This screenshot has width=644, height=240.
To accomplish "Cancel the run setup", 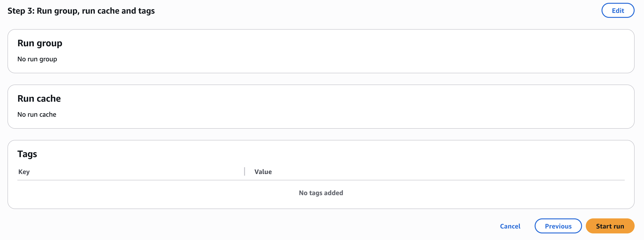I will pos(510,226).
